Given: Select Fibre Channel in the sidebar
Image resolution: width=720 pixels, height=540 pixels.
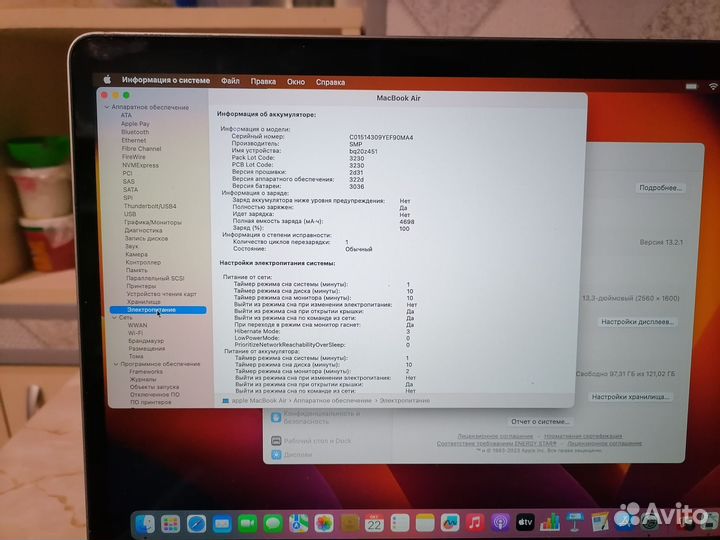Looking at the screenshot, I should (141, 148).
